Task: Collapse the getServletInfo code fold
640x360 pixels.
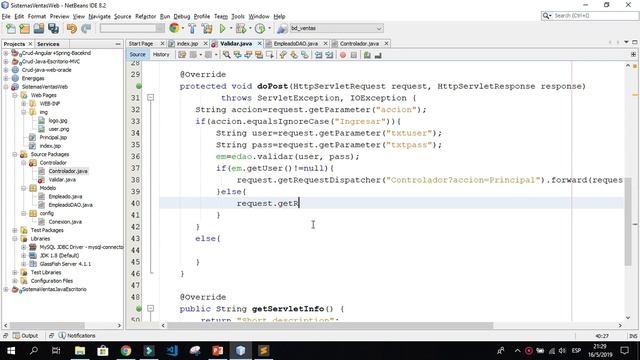Action: click(151, 309)
